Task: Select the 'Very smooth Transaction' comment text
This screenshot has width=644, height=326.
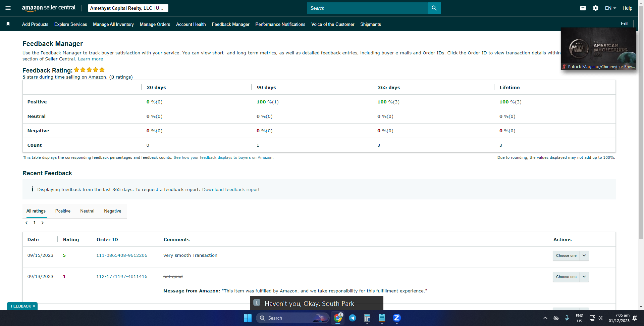Action: click(190, 255)
